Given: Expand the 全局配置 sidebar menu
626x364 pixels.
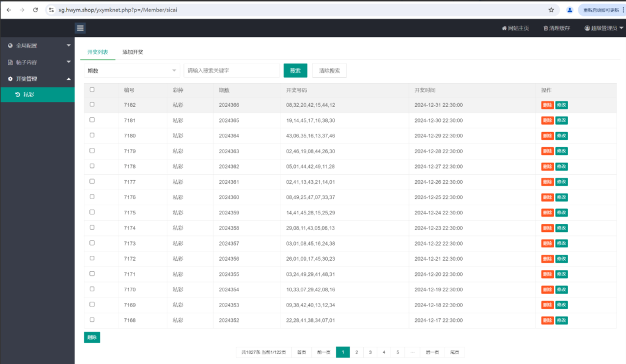Looking at the screenshot, I should pos(37,46).
